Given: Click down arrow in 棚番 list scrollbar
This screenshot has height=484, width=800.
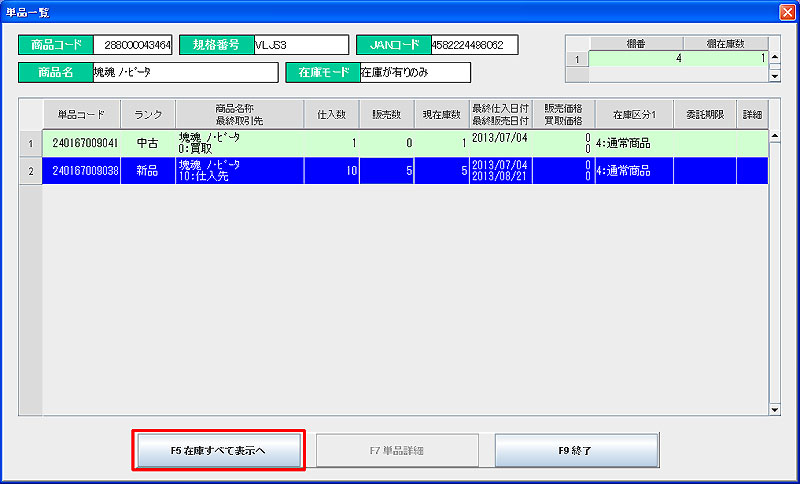Looking at the screenshot, I should [x=774, y=74].
